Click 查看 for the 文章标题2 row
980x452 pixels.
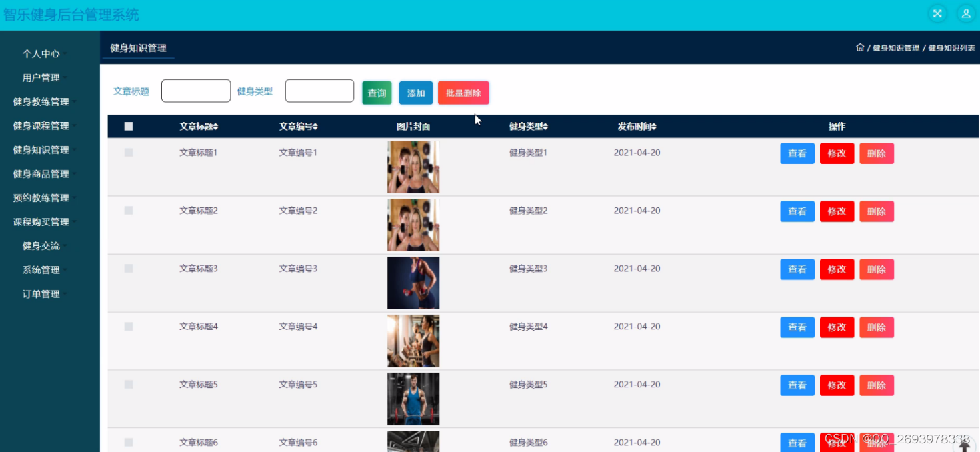click(797, 211)
